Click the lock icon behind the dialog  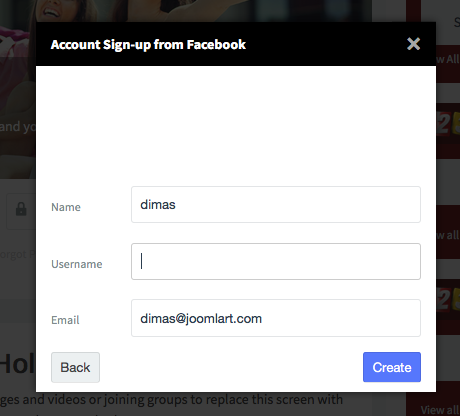point(21,209)
